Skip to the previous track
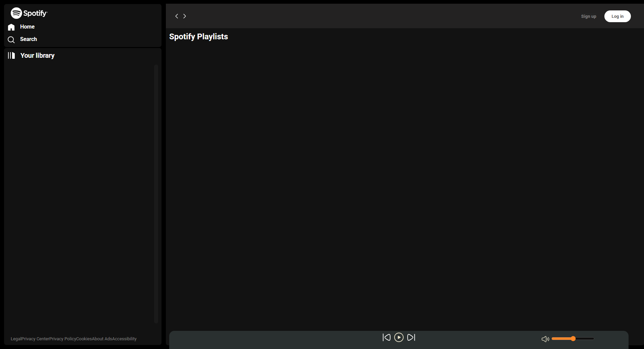 point(386,337)
